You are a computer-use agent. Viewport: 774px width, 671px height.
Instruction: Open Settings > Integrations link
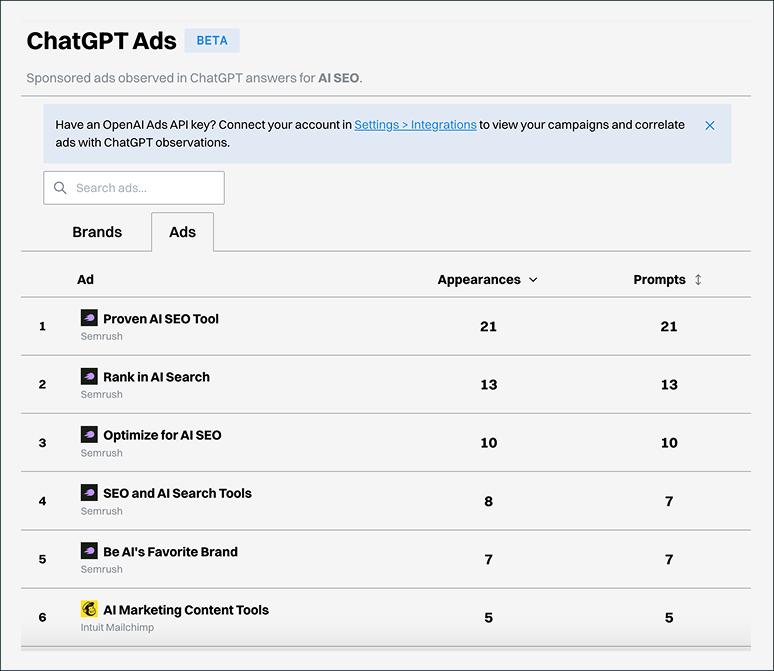click(415, 125)
